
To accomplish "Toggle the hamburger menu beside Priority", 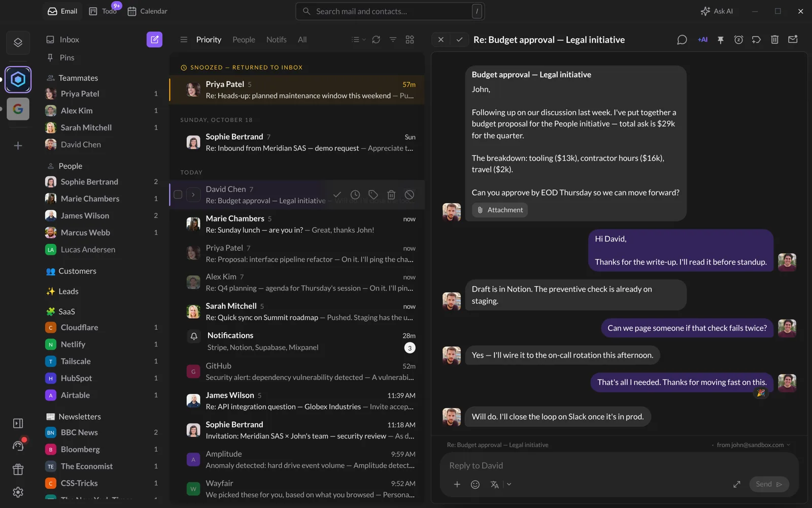I will pyautogui.click(x=184, y=40).
